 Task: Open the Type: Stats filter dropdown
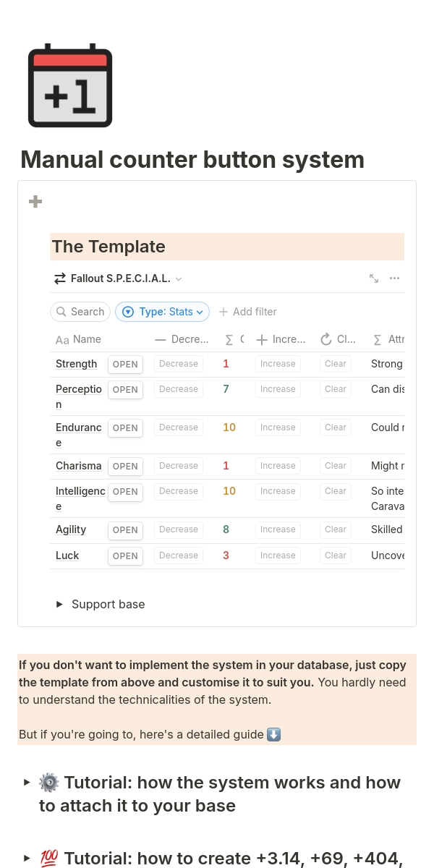point(162,312)
